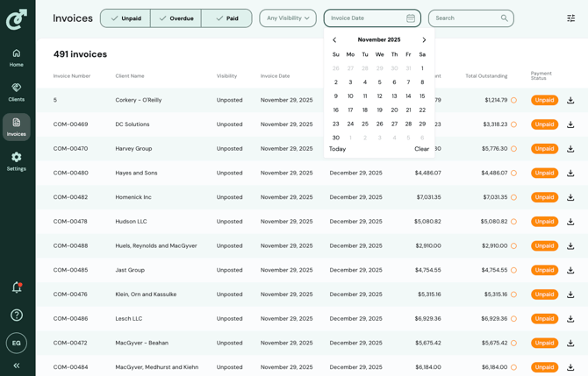Collapse the sidebar with double chevron

[17, 365]
